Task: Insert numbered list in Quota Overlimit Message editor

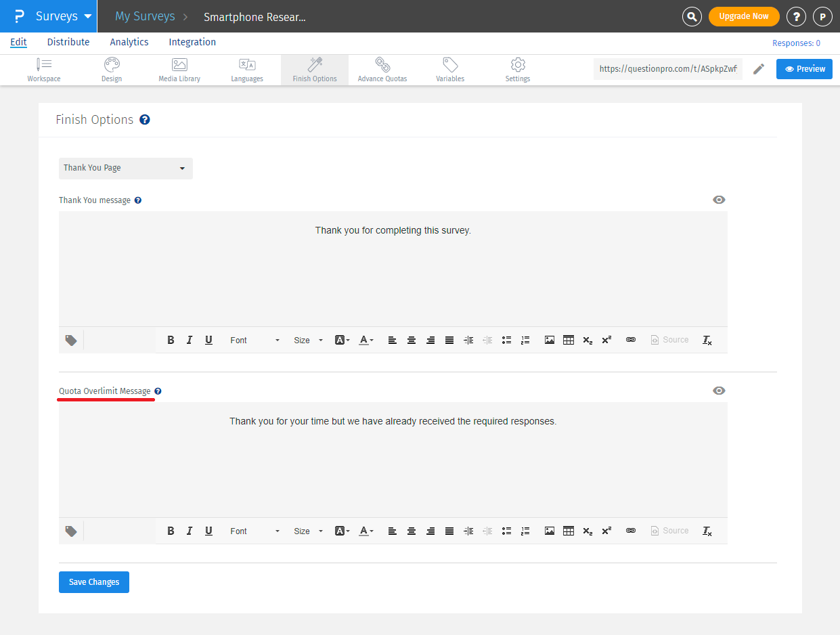Action: coord(525,531)
